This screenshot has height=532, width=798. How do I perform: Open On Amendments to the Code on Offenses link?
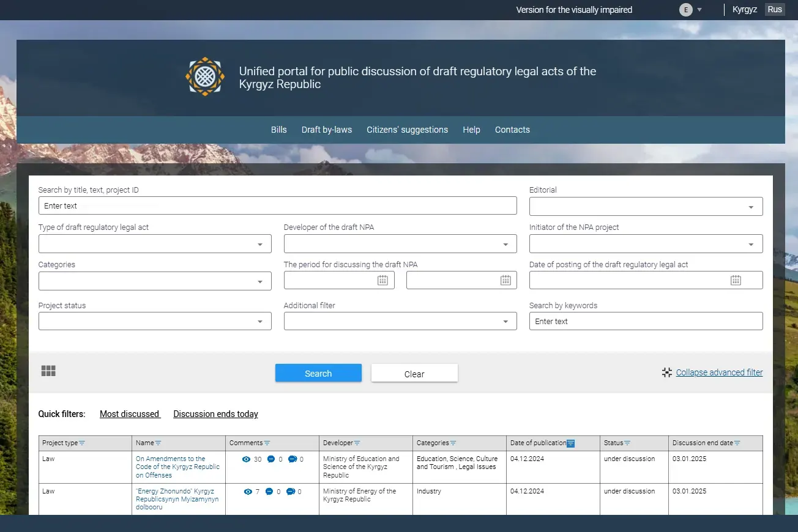[177, 467]
